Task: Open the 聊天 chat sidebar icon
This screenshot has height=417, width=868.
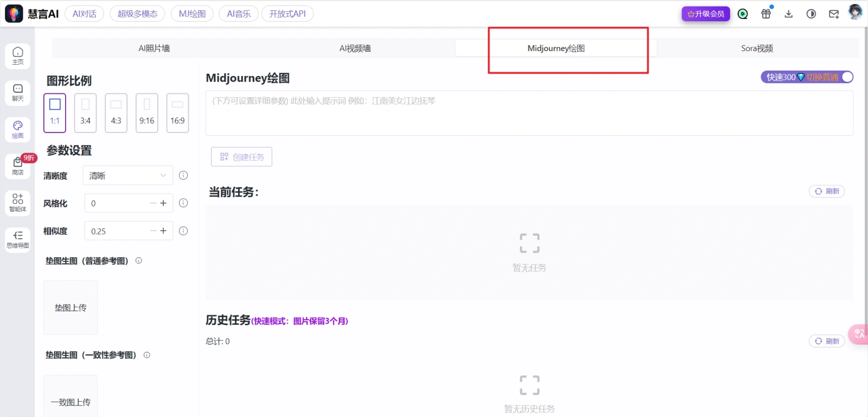Action: (x=18, y=93)
